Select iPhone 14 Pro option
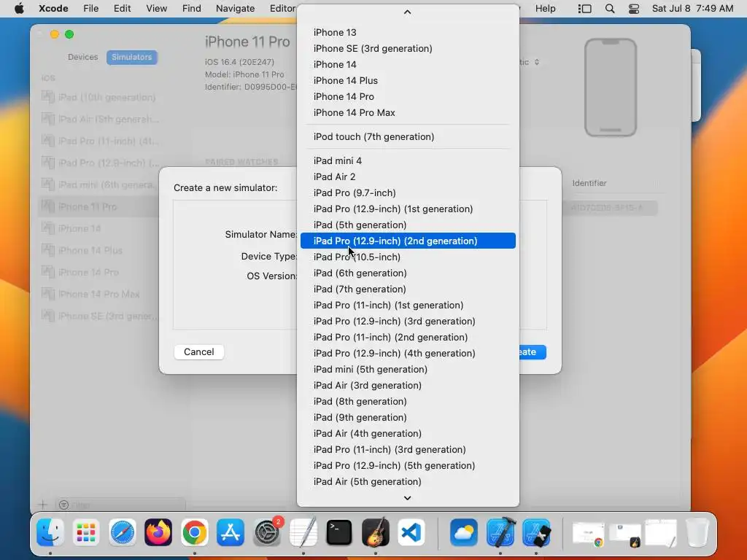747x560 pixels. coord(408,97)
